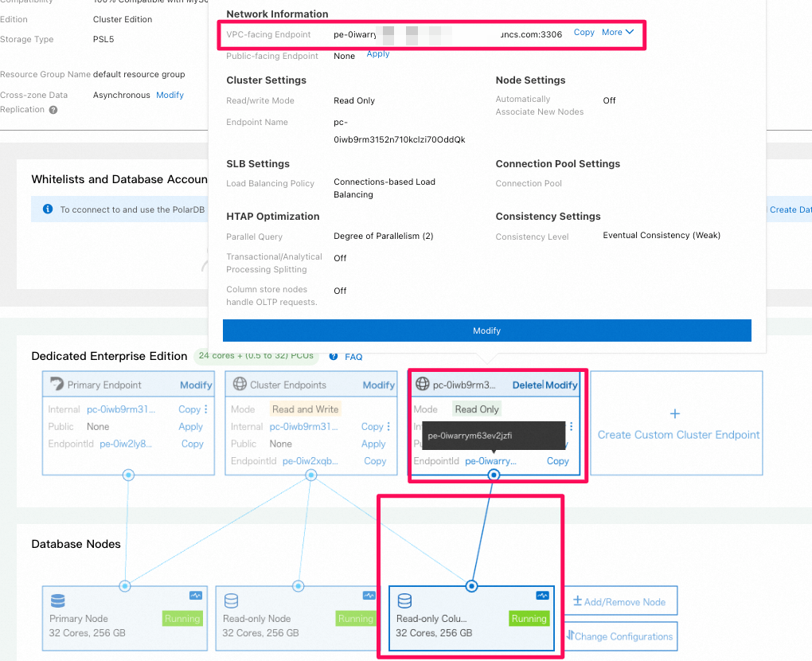Viewport: 812px width, 661px height.
Task: Click the connector dot below the custom endpoint card
Action: coord(494,475)
